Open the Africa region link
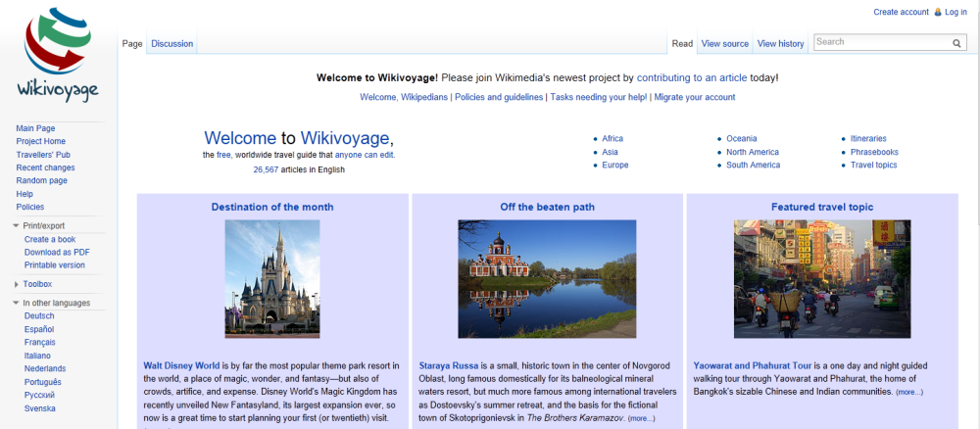The width and height of the screenshot is (980, 429). click(612, 139)
